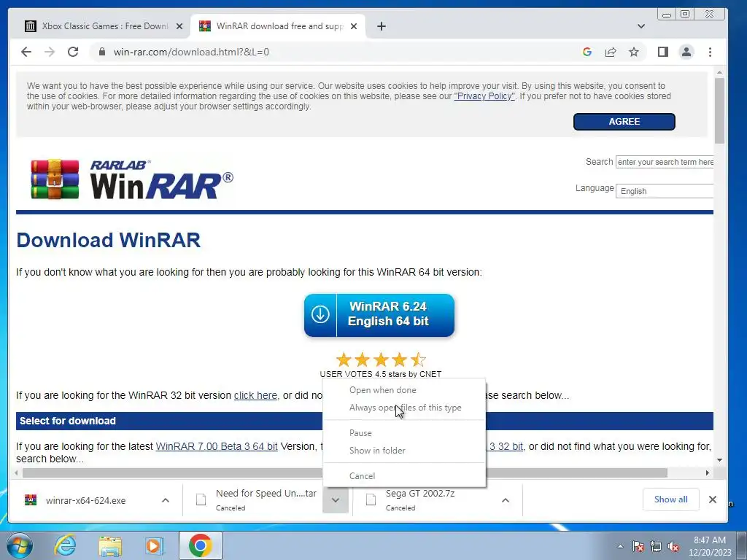The image size is (747, 560).
Task: Collapse the Need for Speed download options arrow
Action: click(336, 500)
